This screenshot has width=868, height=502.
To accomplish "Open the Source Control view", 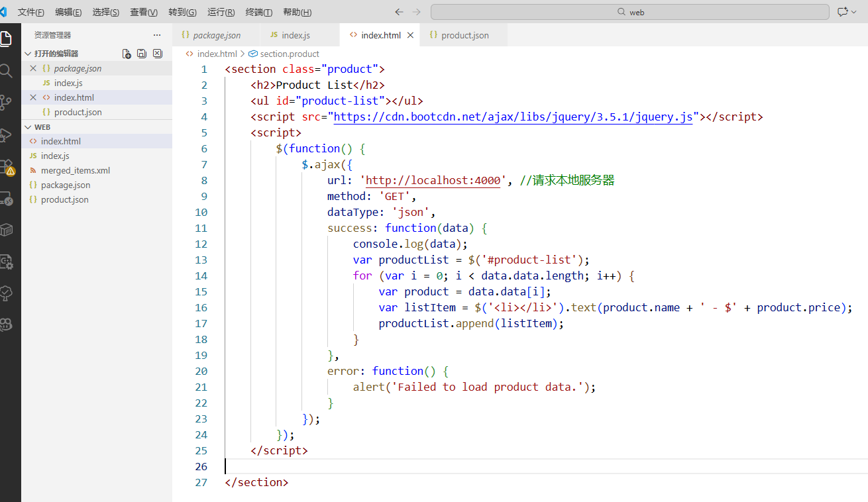I will click(x=6, y=102).
